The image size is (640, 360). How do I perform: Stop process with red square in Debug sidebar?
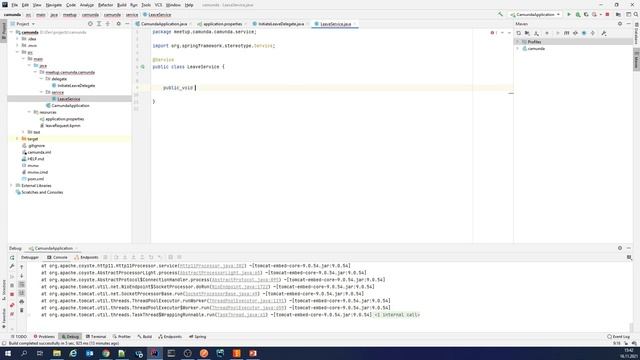pos(12,294)
